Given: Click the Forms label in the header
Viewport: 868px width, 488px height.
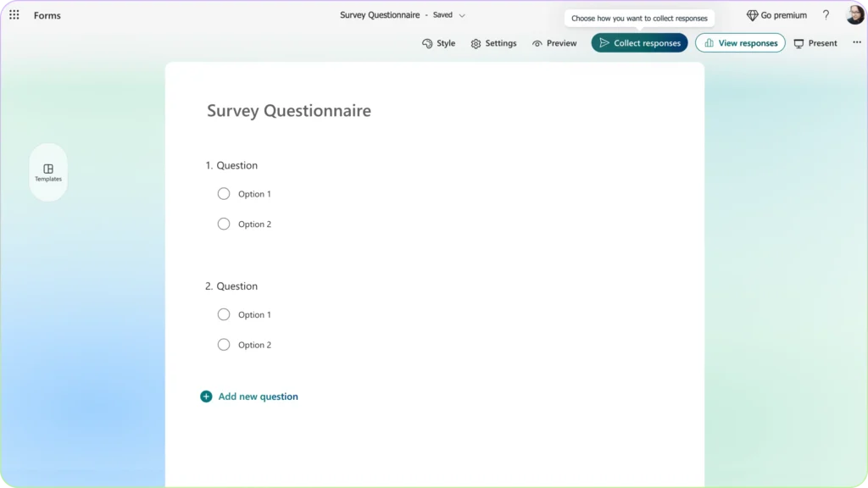Looking at the screenshot, I should (47, 14).
